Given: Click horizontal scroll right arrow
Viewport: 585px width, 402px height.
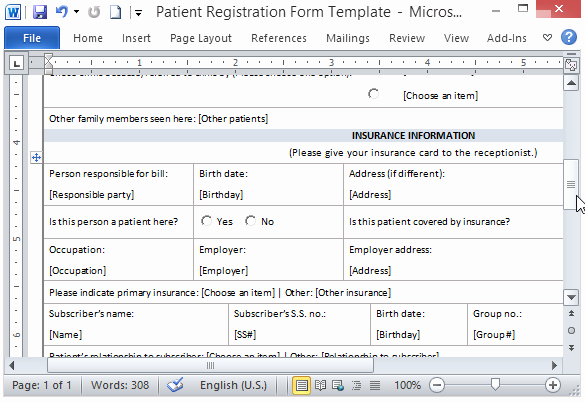Looking at the screenshot, I should click(554, 365).
